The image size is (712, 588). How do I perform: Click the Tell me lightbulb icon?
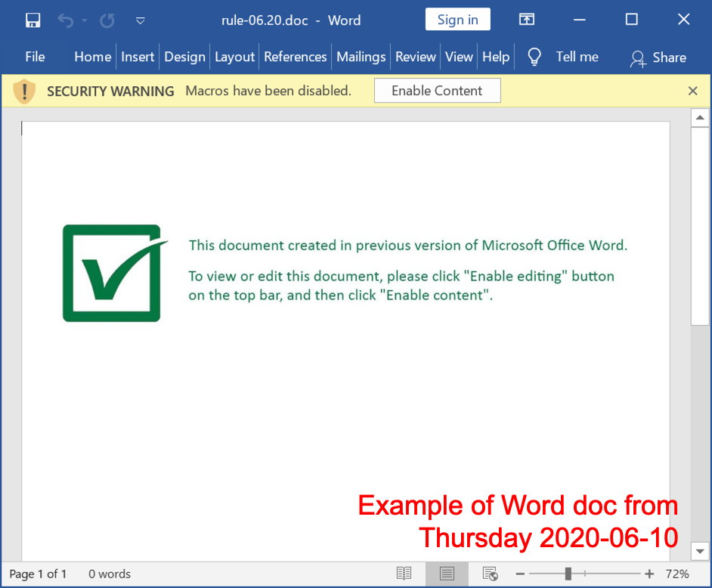(534, 57)
